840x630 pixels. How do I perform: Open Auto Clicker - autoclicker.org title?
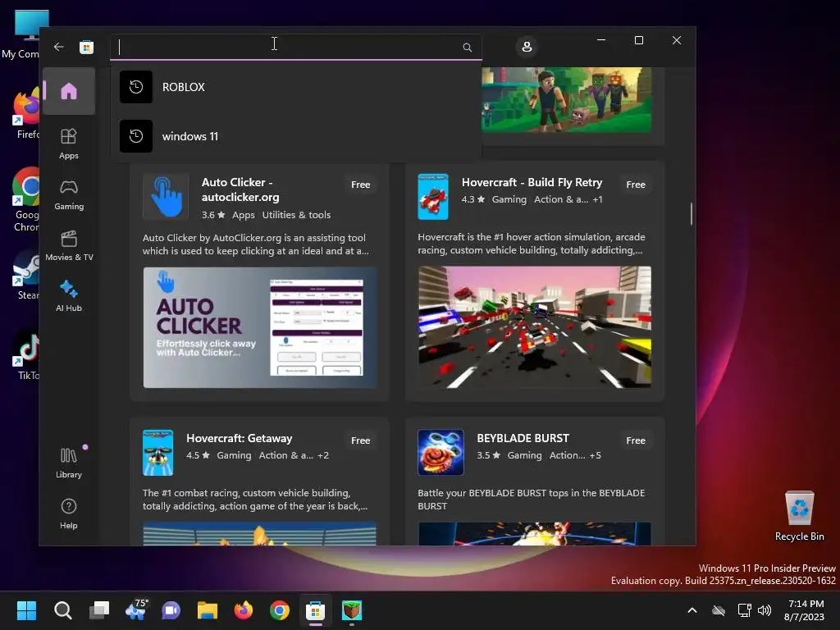click(x=240, y=189)
